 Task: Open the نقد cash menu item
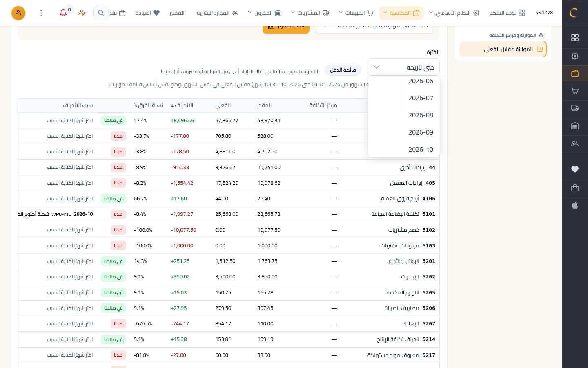pyautogui.click(x=118, y=13)
